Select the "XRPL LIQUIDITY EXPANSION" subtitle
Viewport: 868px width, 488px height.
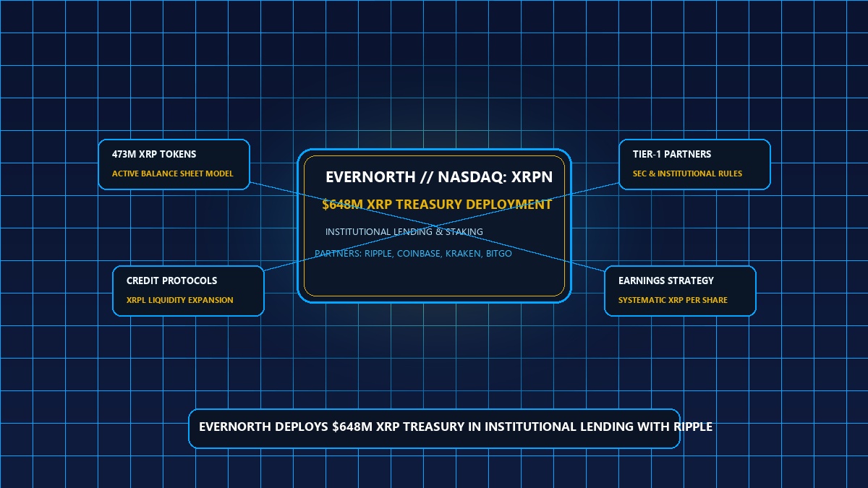[180, 300]
